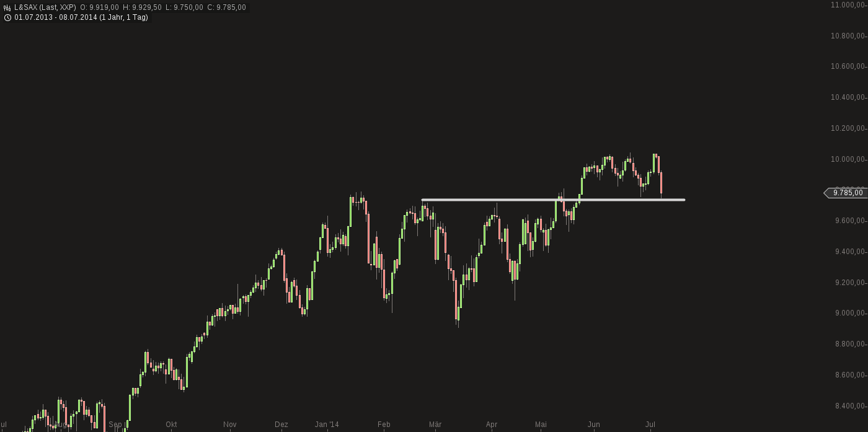The height and width of the screenshot is (432, 868).
Task: Click the last red candle above the support line
Action: [x=662, y=183]
